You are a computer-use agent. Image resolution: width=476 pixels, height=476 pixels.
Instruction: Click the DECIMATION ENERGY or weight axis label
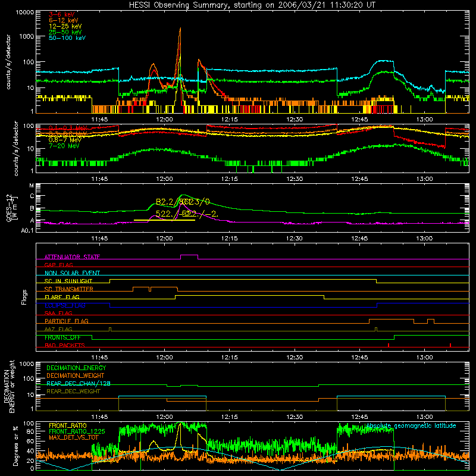click(9, 386)
